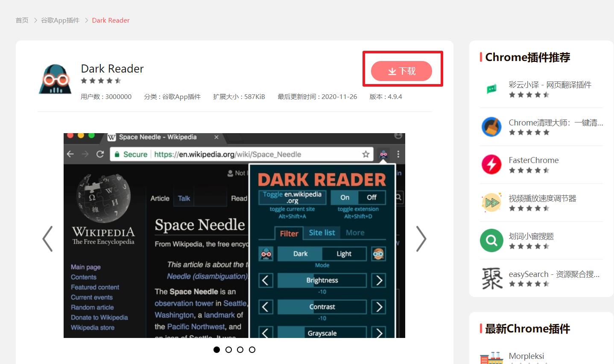Go to previous screenshot with left chevron
The height and width of the screenshot is (364, 614).
tap(47, 239)
